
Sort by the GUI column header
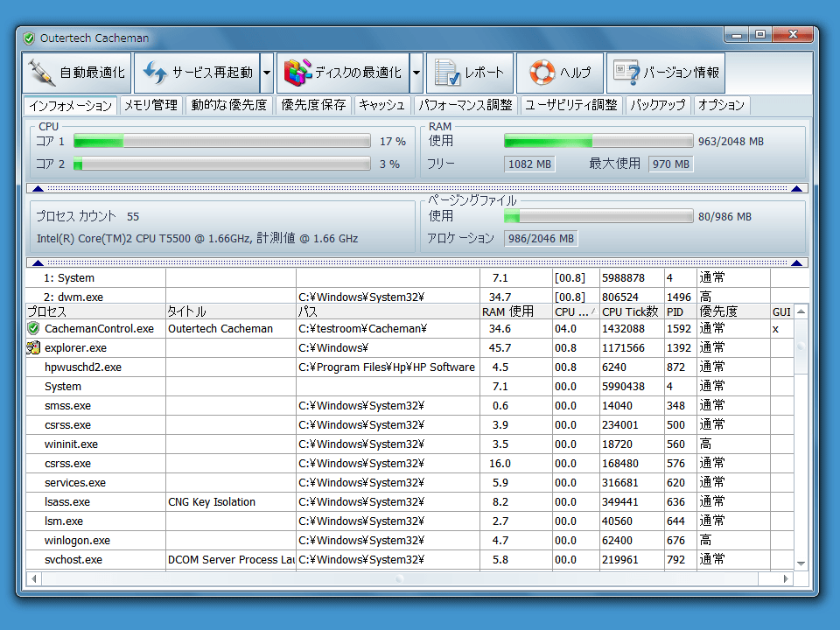[x=781, y=311]
